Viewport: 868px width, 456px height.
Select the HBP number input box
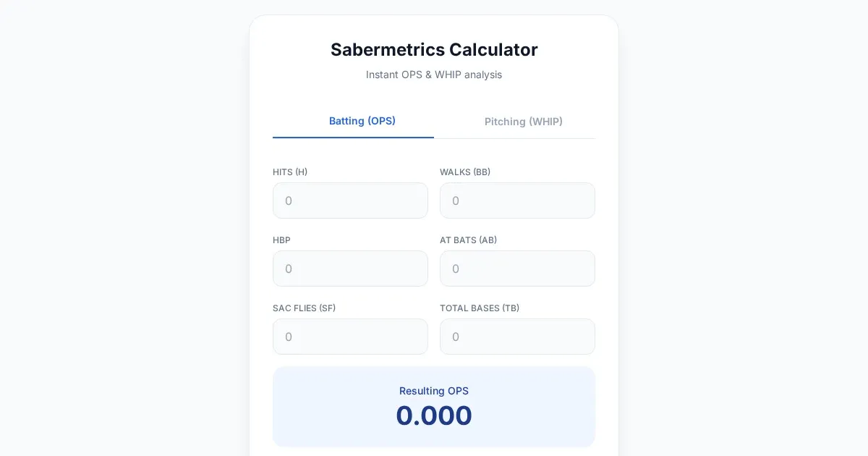[x=350, y=269]
